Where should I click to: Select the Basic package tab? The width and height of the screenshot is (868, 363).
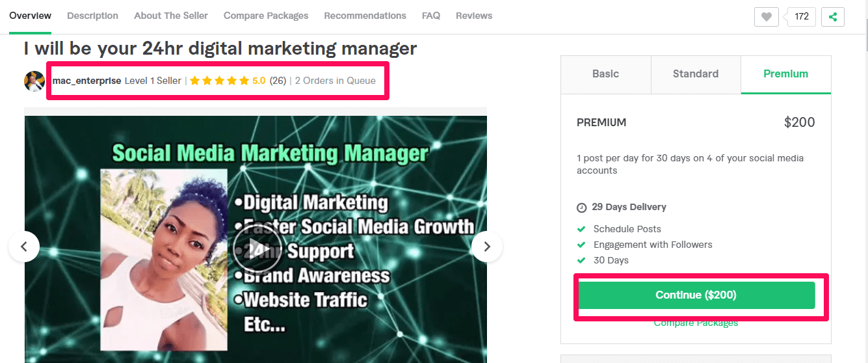pyautogui.click(x=605, y=74)
